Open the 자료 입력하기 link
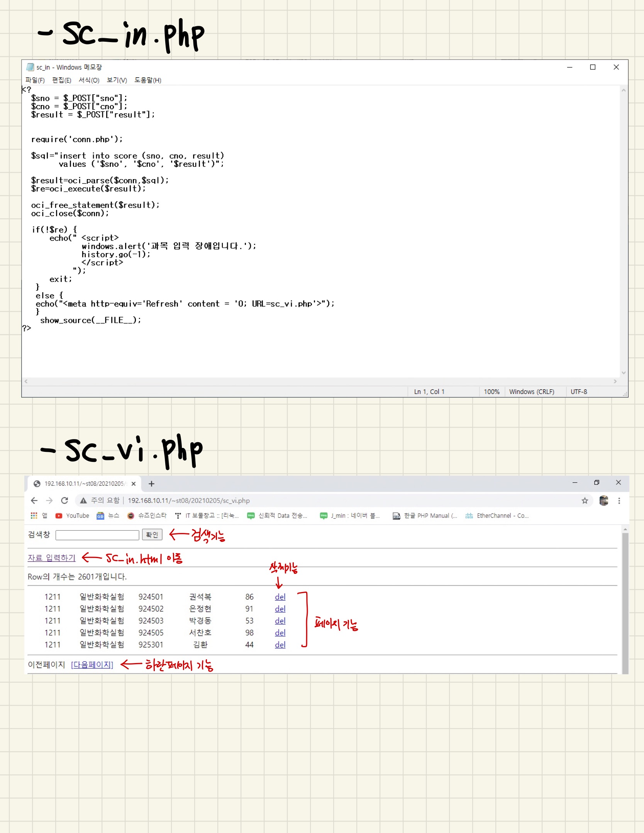The width and height of the screenshot is (644, 833). (52, 558)
